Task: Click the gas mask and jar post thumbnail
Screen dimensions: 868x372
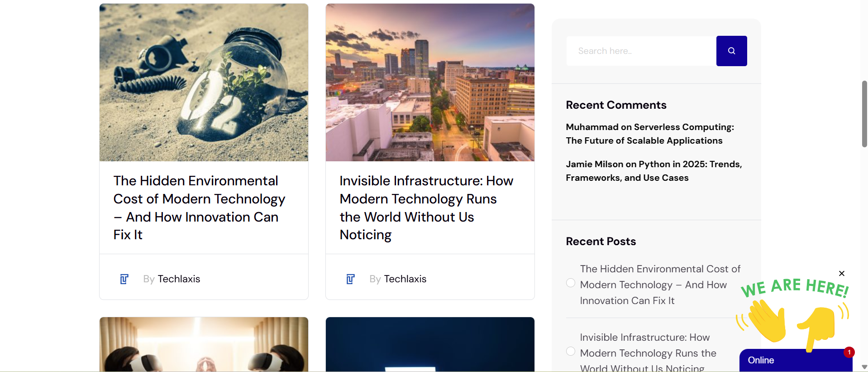Action: click(204, 82)
